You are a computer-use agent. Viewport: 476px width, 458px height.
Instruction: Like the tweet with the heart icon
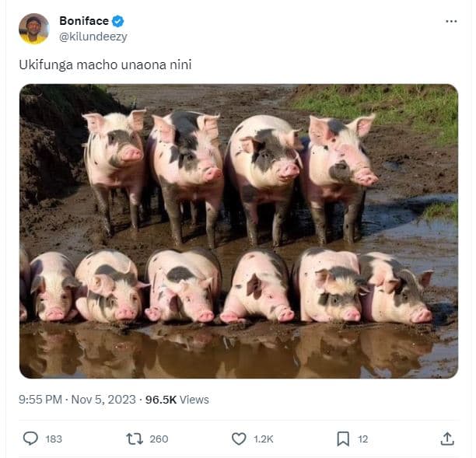click(239, 439)
